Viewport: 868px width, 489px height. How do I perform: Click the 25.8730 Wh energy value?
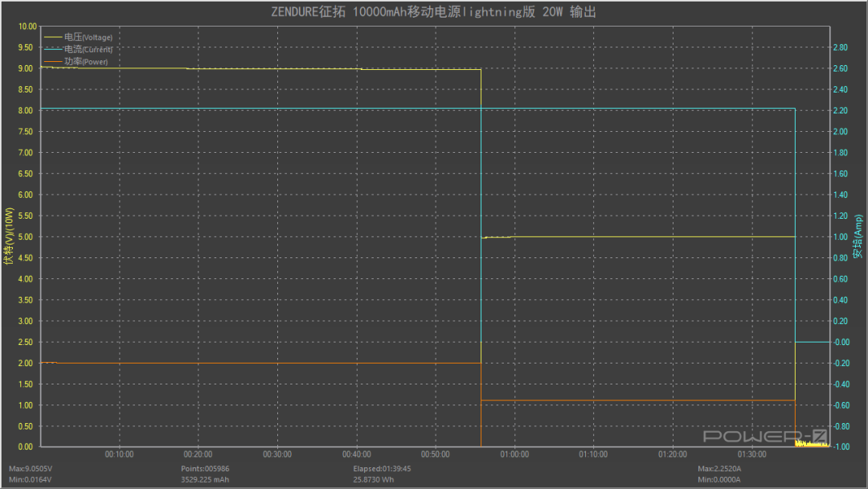374,479
